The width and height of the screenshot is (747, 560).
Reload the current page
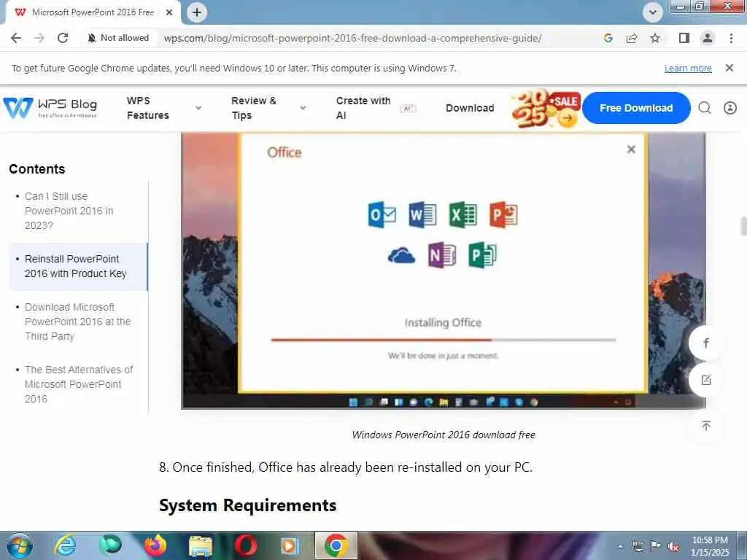[x=63, y=38]
